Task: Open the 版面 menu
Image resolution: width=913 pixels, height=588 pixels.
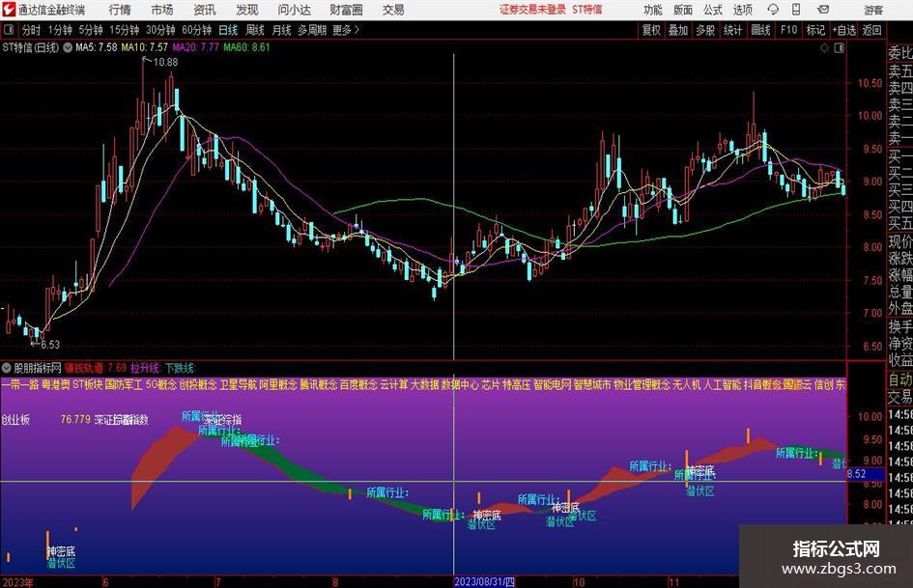Action: [683, 10]
